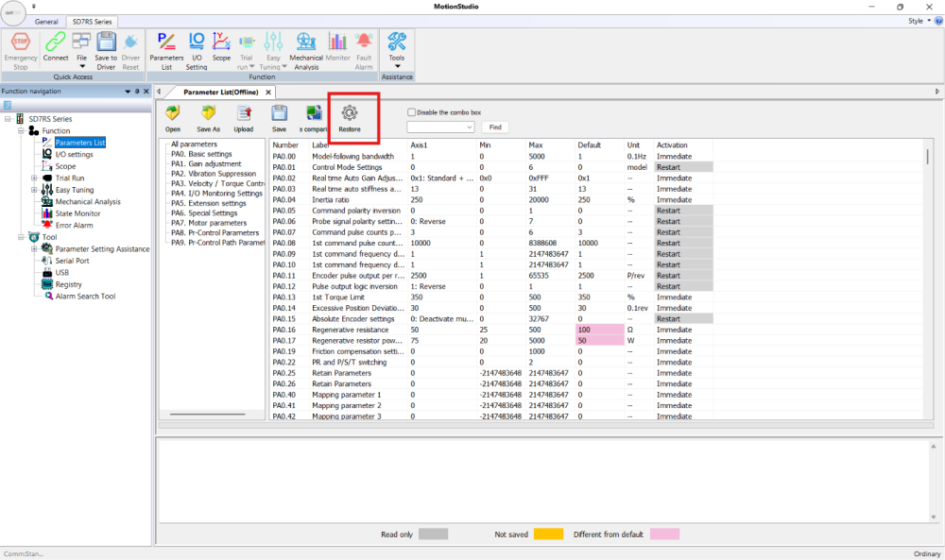Open the search combo box dropdown

point(469,127)
